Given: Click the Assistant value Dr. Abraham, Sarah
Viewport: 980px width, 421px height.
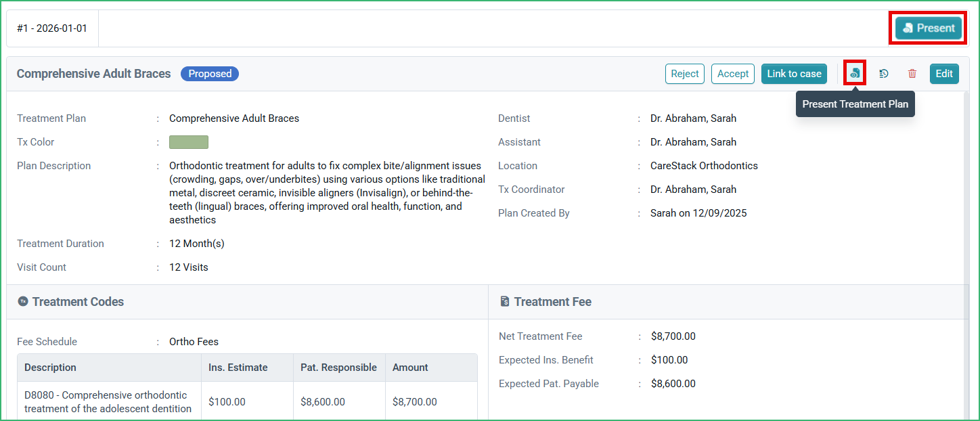Looking at the screenshot, I should 693,142.
